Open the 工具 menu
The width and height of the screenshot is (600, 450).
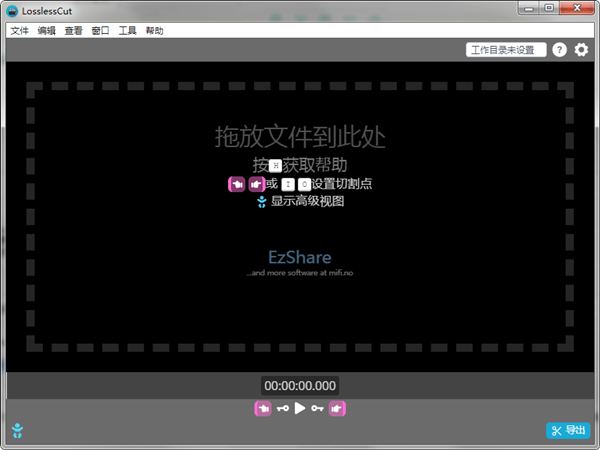click(x=127, y=31)
